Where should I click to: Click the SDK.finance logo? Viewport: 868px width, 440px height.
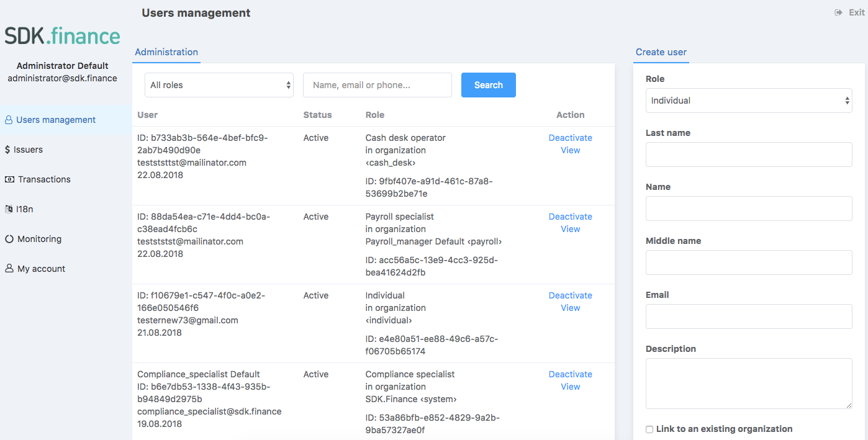coord(62,36)
